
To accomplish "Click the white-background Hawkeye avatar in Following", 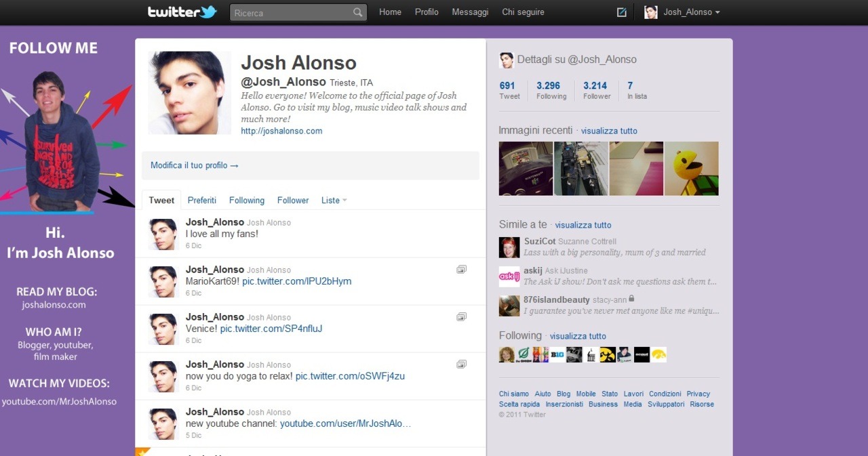I will (658, 354).
